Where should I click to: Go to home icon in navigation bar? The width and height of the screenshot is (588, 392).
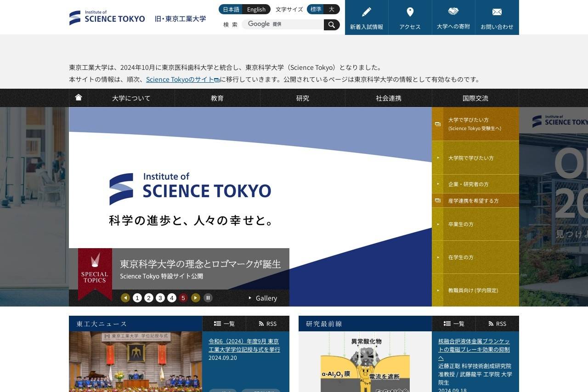[x=79, y=97]
